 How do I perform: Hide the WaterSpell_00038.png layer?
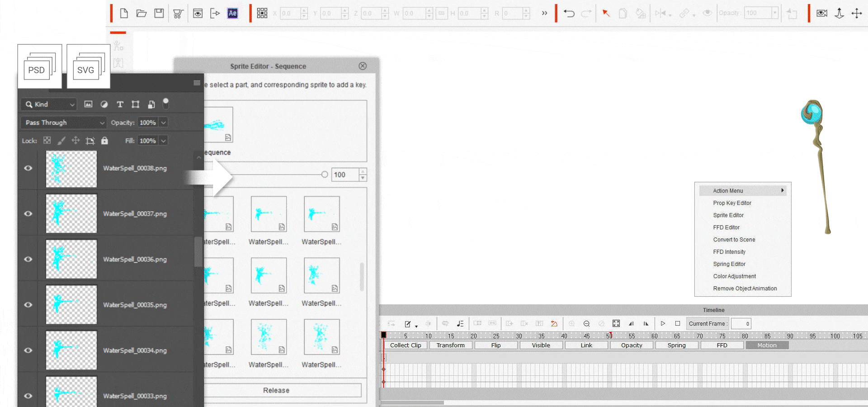28,168
